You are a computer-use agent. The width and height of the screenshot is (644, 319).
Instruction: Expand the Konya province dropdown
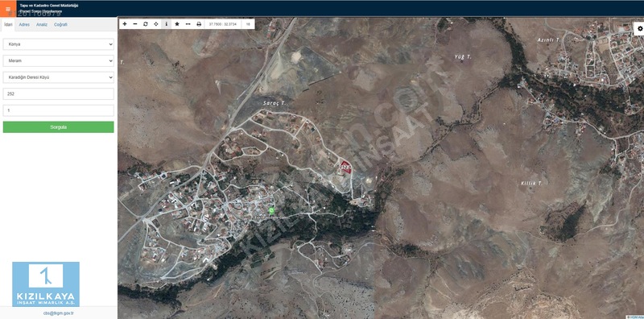[58, 44]
